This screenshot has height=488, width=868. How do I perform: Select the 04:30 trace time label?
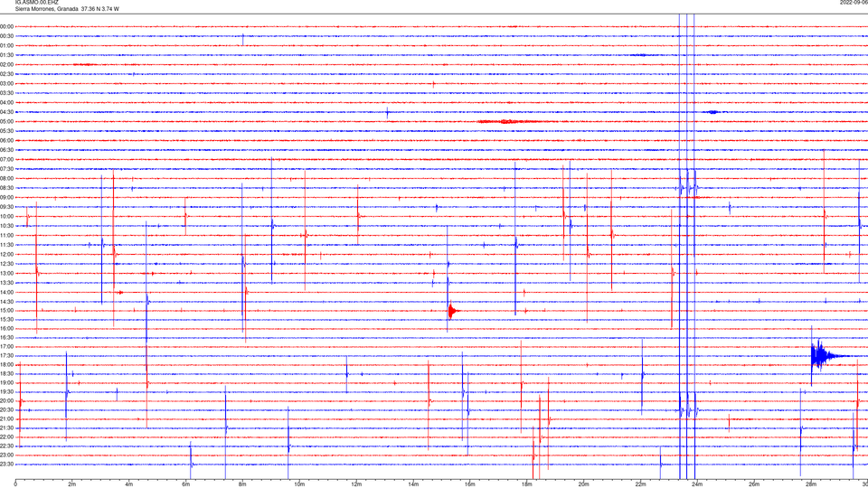[x=7, y=112]
